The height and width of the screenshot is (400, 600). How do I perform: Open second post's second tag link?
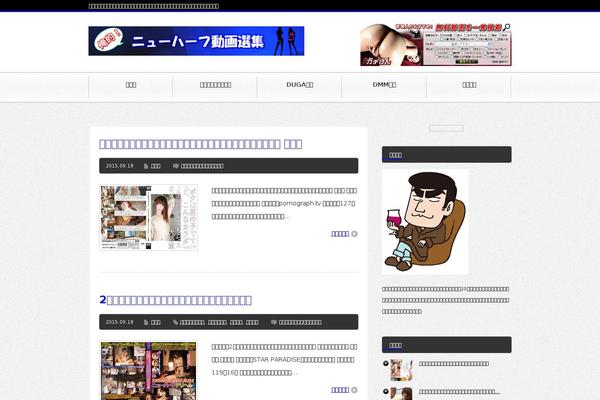coord(217,322)
